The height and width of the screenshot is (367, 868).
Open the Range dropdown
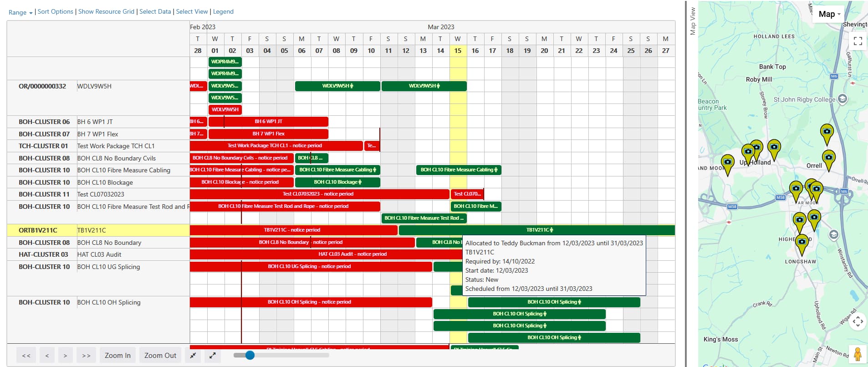[20, 12]
